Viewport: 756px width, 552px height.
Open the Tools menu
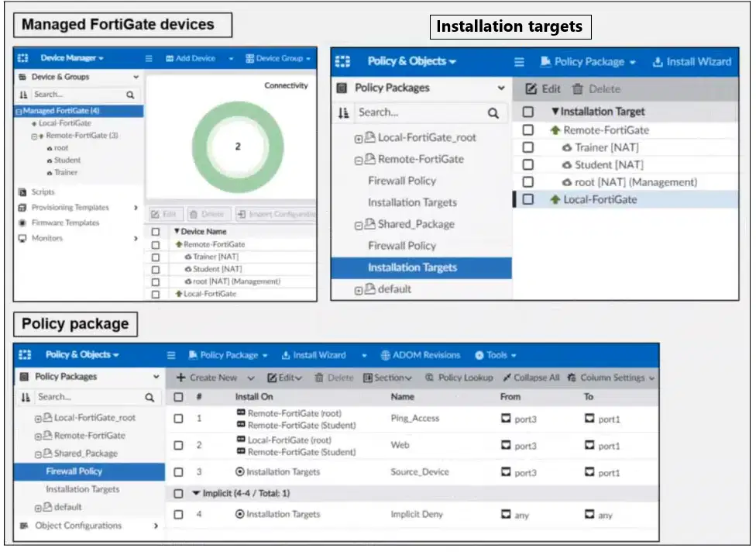pos(496,356)
